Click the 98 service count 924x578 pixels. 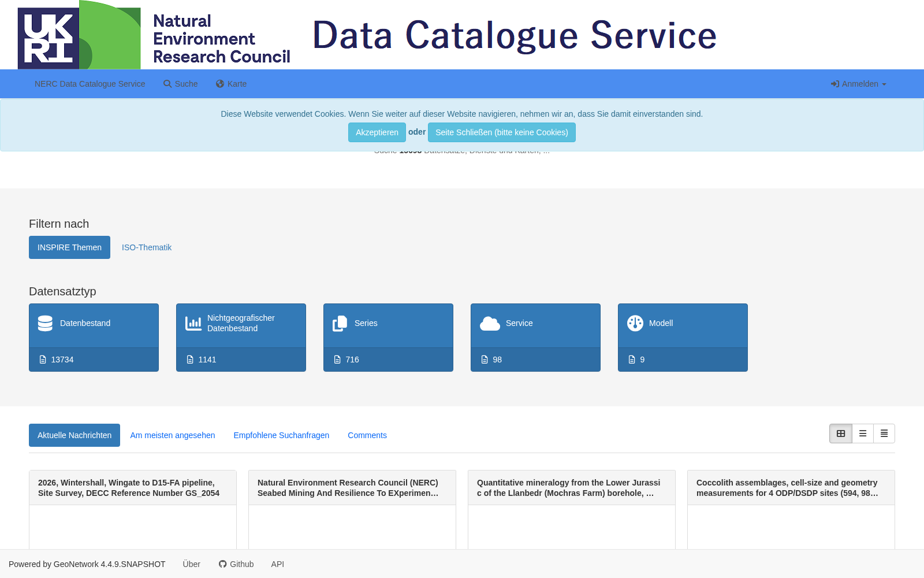(497, 360)
